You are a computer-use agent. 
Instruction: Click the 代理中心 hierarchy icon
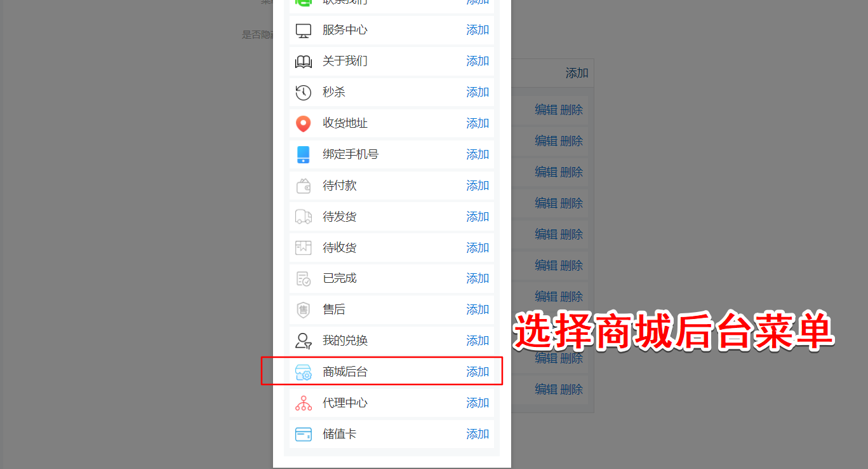(304, 403)
